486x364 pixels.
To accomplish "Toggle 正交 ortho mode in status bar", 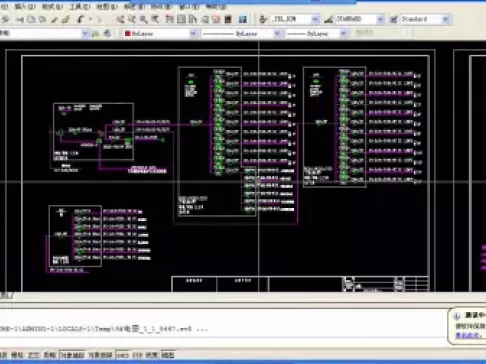I will tap(33, 355).
